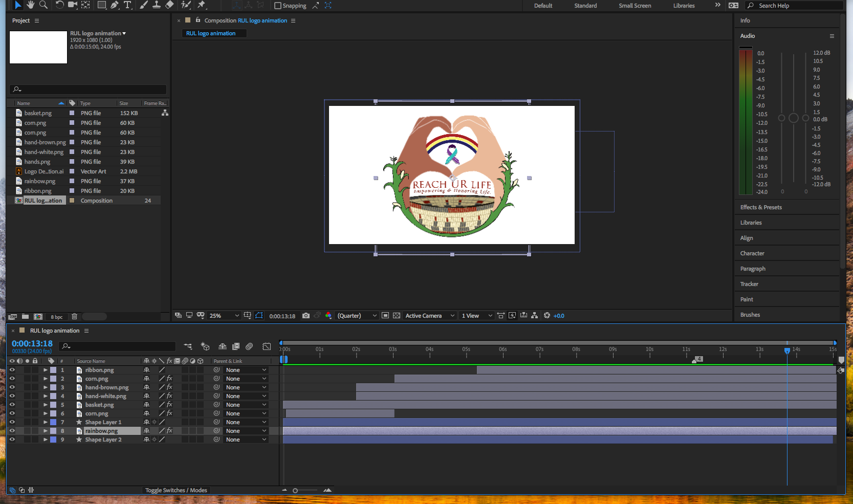Toggle Frame Blending for the composition
The image size is (853, 504).
[236, 346]
